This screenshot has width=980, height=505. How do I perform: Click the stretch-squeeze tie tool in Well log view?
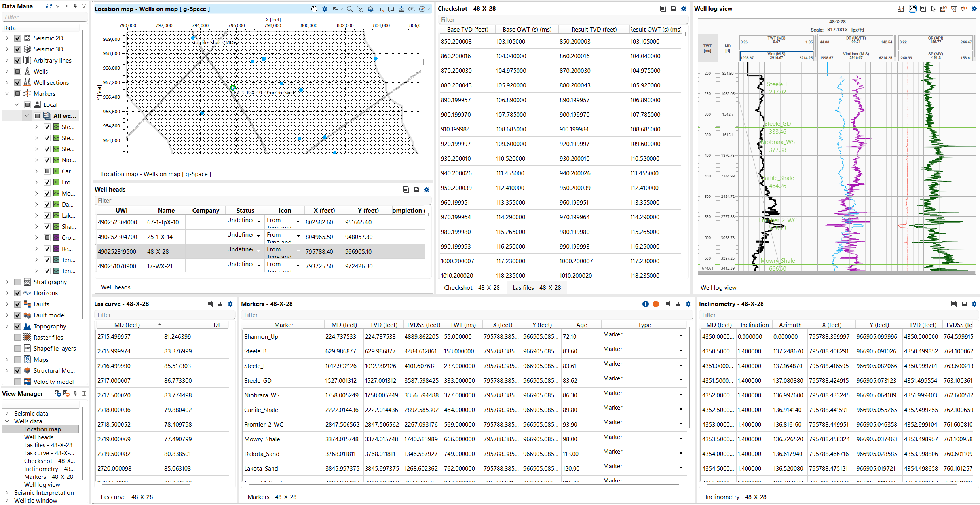954,9
